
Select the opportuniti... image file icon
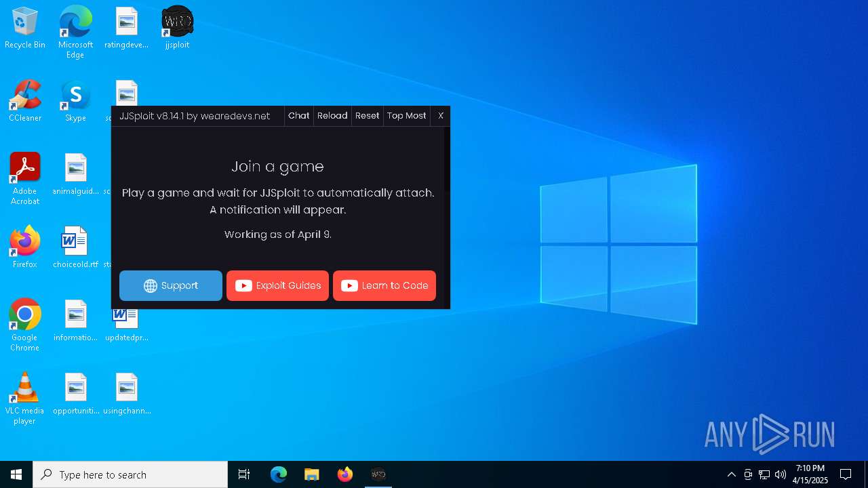pyautogui.click(x=75, y=394)
